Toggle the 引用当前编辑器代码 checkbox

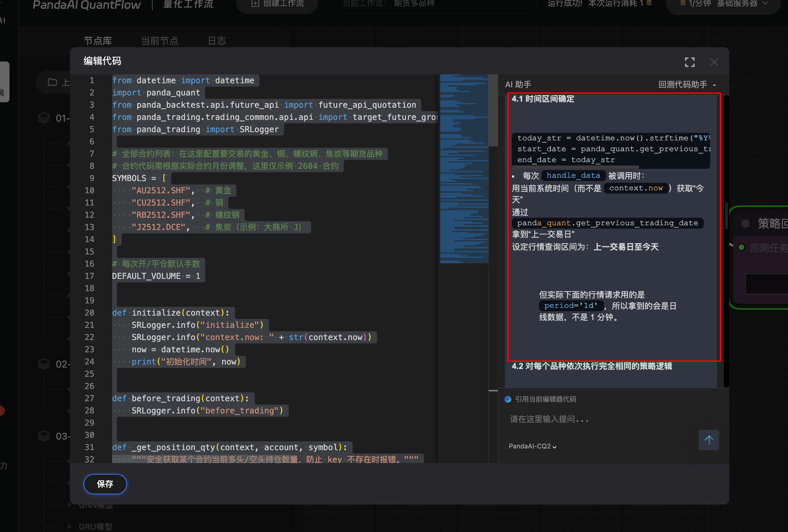pos(508,399)
